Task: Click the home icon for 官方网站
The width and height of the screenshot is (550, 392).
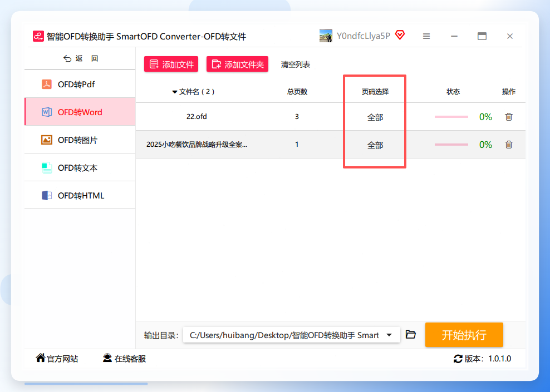Action: click(40, 358)
